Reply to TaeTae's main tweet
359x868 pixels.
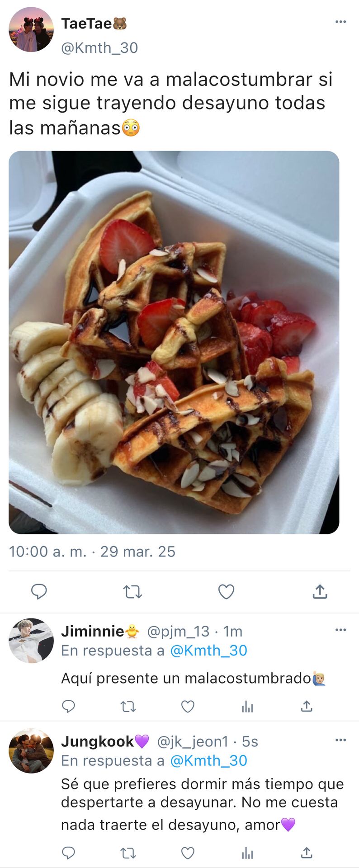(39, 591)
